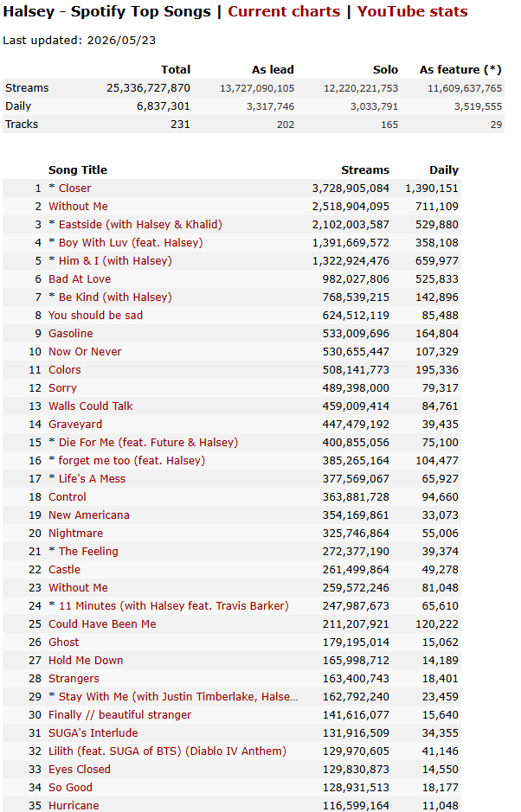Open Eastside (with Halsey & Khalid)
Viewport: 521px width, 812px height.
140,224
